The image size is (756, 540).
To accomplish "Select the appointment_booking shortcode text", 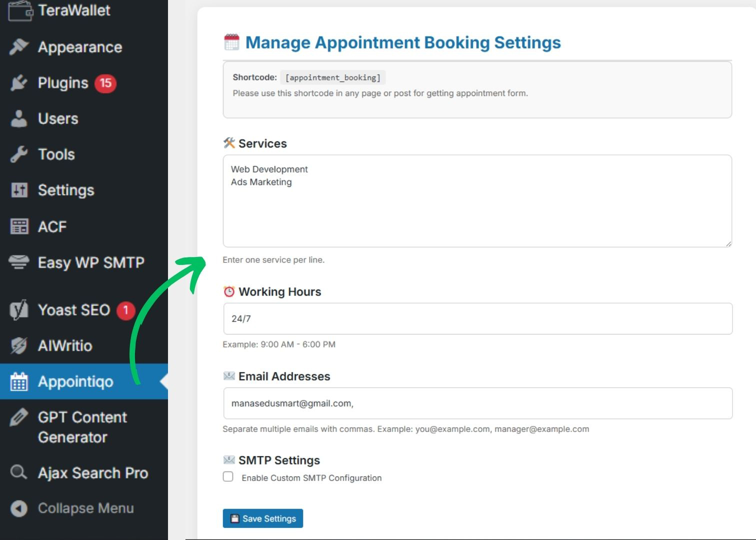I will 333,77.
